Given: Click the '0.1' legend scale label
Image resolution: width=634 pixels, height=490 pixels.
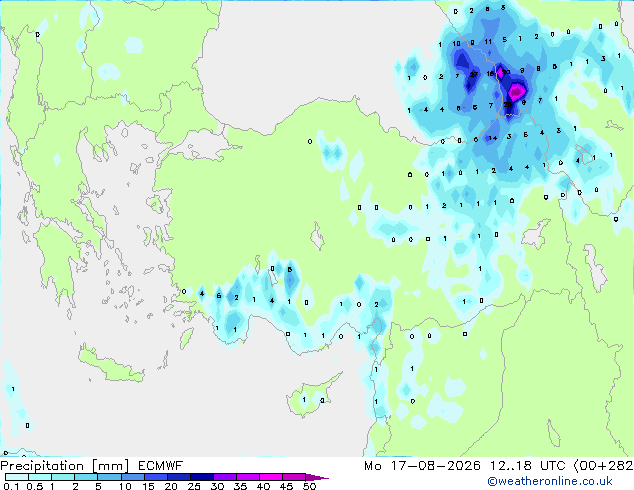Looking at the screenshot, I should pos(11,486).
